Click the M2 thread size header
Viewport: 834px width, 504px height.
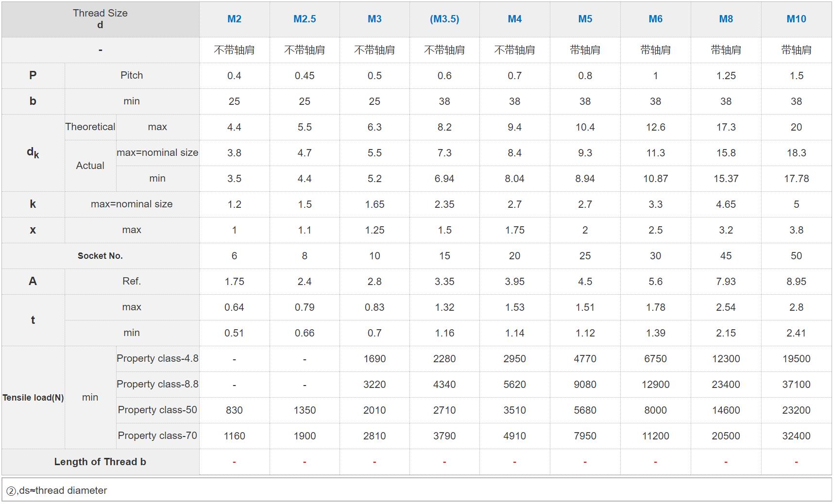coord(234,19)
